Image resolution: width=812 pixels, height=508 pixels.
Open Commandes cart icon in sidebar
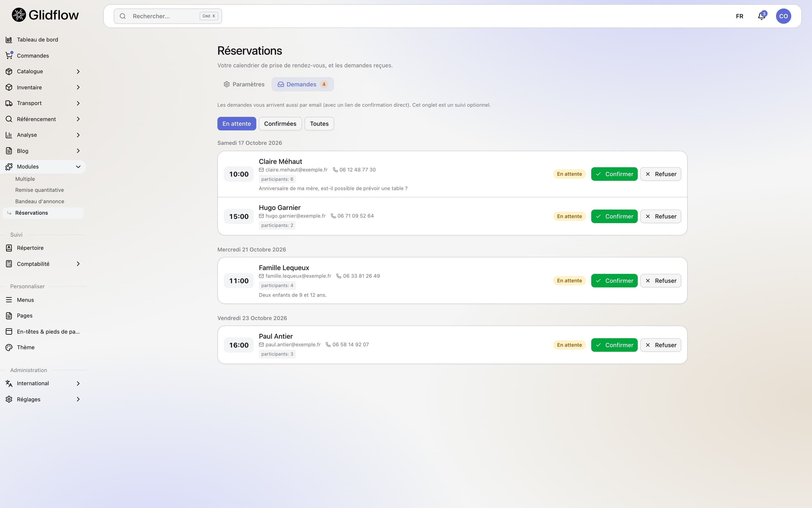9,55
